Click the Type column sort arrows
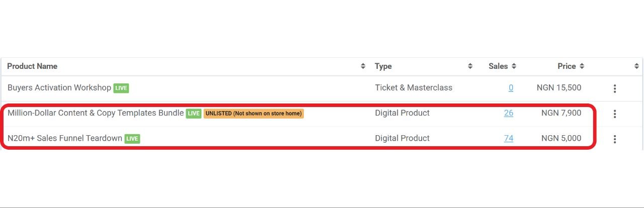The width and height of the screenshot is (644, 208). coord(470,66)
